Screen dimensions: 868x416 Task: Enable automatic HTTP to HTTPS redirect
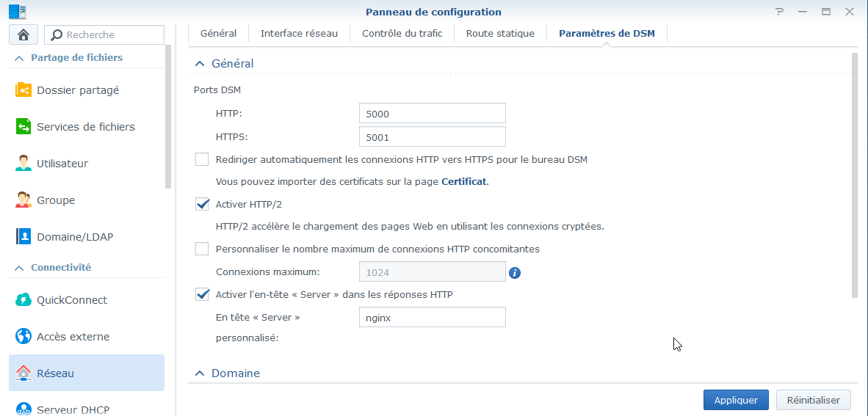pyautogui.click(x=202, y=159)
